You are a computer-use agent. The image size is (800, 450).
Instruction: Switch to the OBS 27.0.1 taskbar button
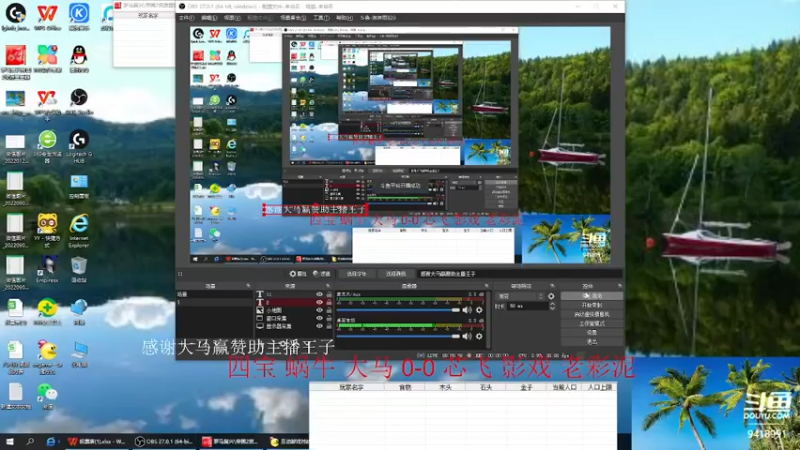[x=163, y=442]
